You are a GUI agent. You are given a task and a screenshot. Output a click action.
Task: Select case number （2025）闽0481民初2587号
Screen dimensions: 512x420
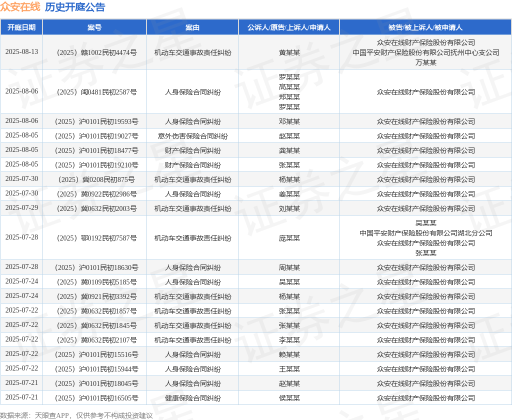(x=96, y=92)
